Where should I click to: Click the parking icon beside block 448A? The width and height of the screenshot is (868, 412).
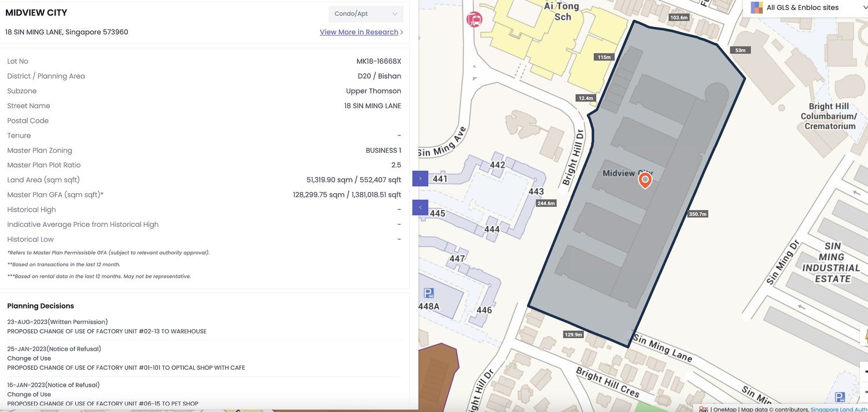coord(428,292)
